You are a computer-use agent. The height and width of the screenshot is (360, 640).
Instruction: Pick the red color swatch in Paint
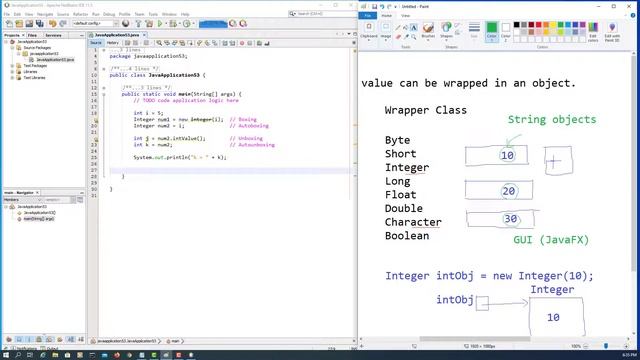tap(538, 25)
